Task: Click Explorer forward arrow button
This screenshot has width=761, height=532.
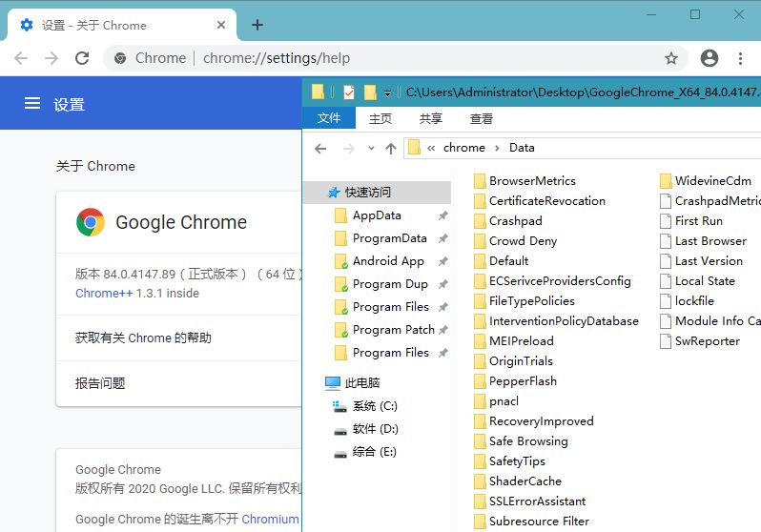Action: 348,149
